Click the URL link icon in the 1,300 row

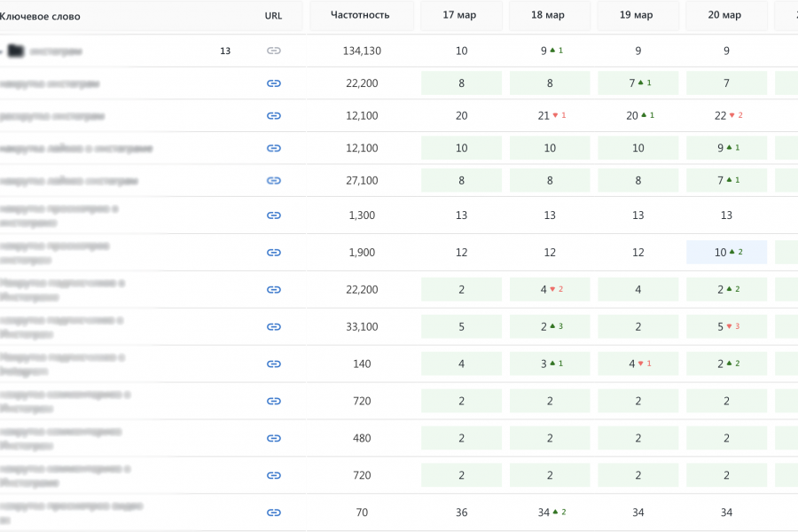coord(274,215)
